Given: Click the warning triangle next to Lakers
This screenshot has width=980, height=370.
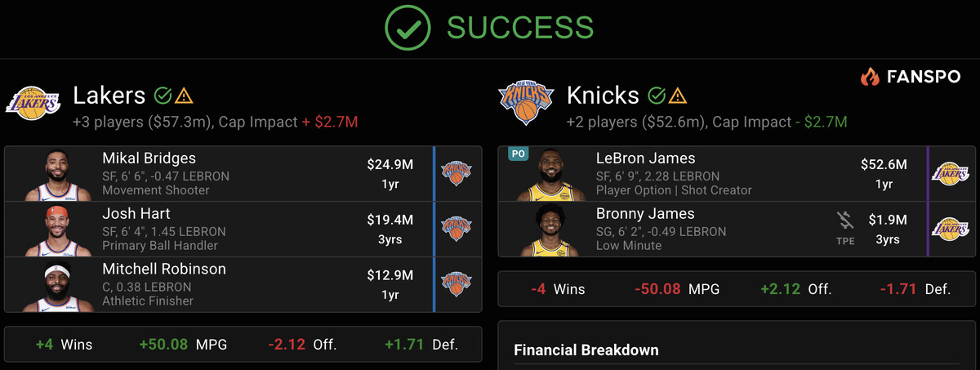Looking at the screenshot, I should click(x=184, y=96).
